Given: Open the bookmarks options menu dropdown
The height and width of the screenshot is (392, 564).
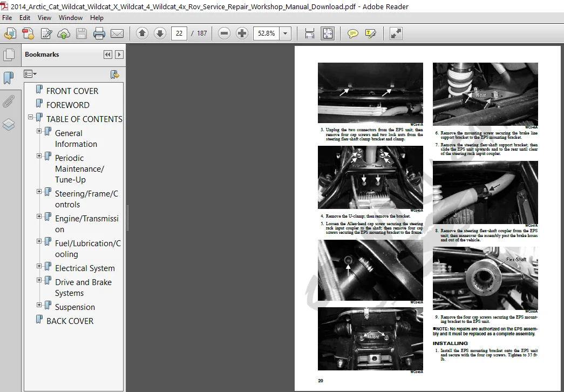Looking at the screenshot, I should coord(30,74).
